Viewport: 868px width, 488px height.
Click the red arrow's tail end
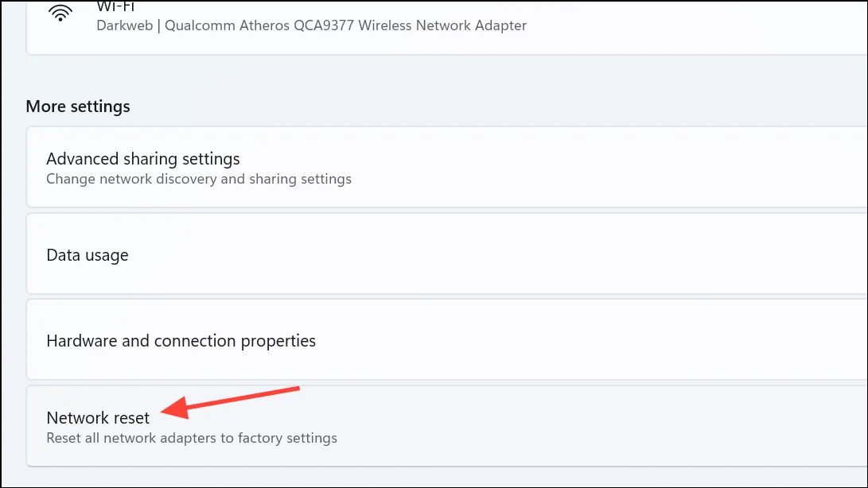[294, 389]
